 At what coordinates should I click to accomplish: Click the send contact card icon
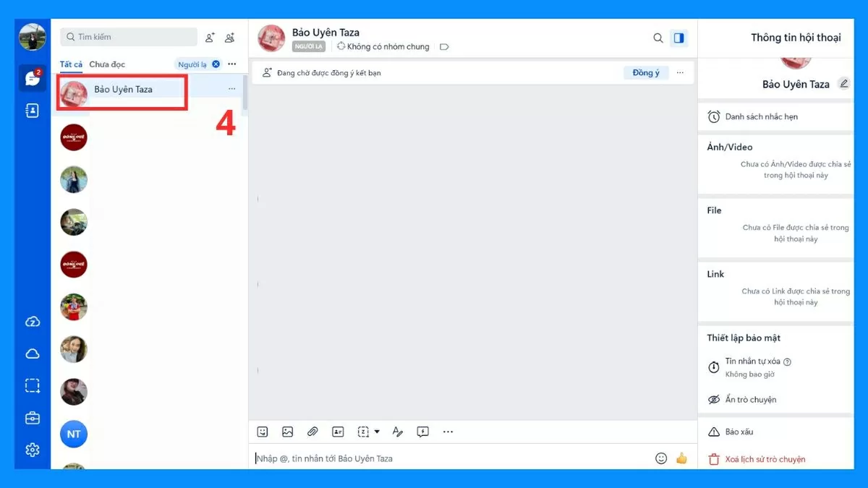(338, 432)
